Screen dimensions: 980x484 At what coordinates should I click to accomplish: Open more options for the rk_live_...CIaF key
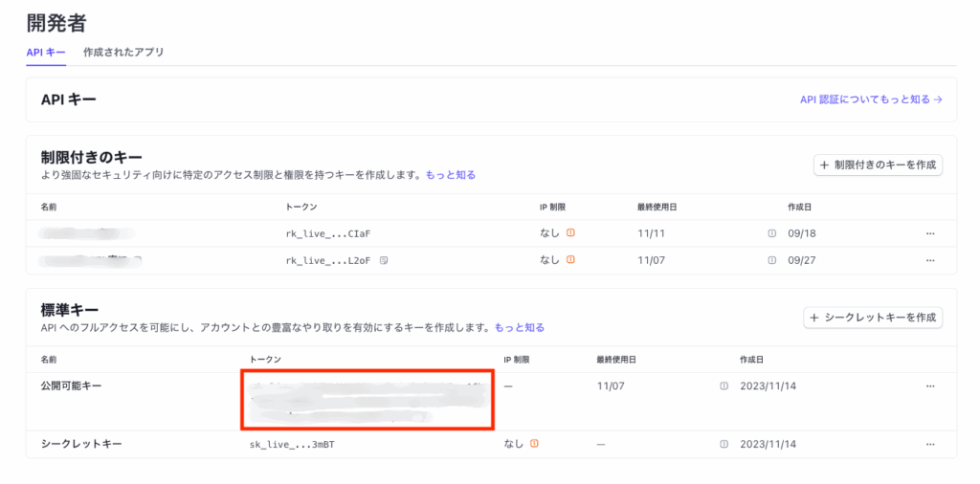[929, 233]
